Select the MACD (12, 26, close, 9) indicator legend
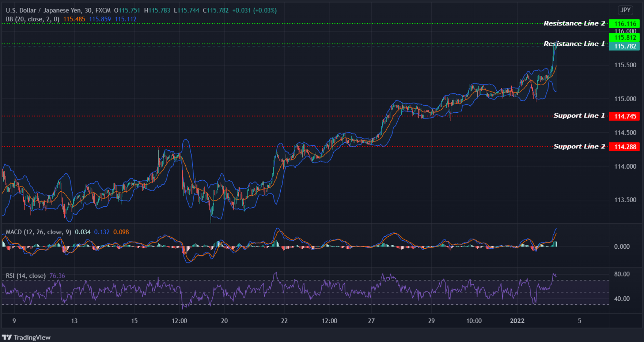 [x=38, y=232]
